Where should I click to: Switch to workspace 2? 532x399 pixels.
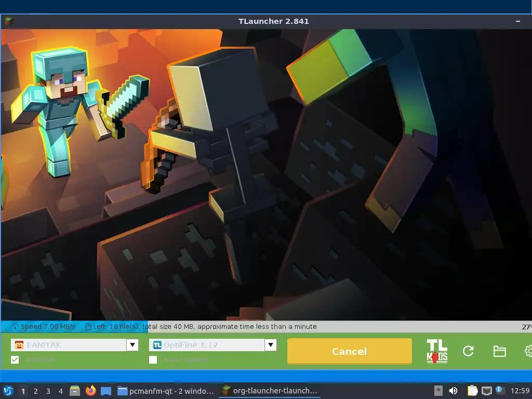[x=36, y=391]
